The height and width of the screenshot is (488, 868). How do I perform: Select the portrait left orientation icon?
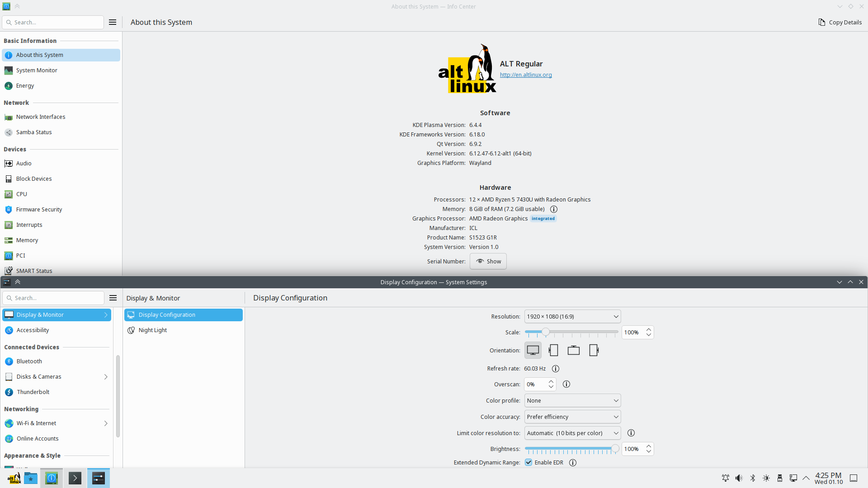(553, 350)
